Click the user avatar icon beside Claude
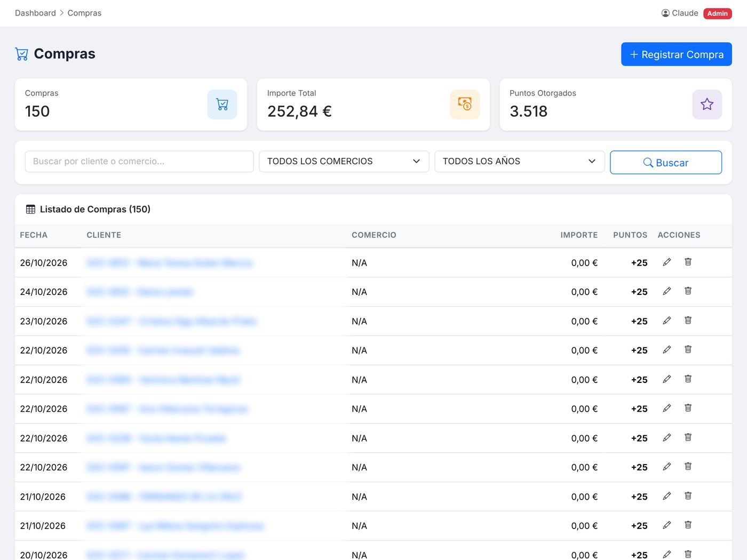This screenshot has height=560, width=747. 665,13
